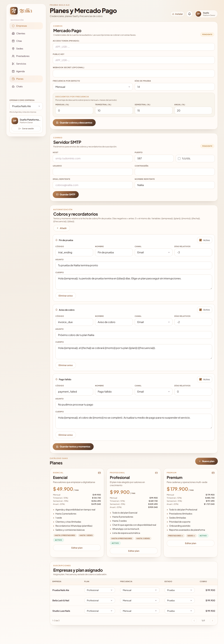Expand the Prueba Nails Ale company selector
Image resolution: width=224 pixels, height=644 pixels.
(26, 106)
